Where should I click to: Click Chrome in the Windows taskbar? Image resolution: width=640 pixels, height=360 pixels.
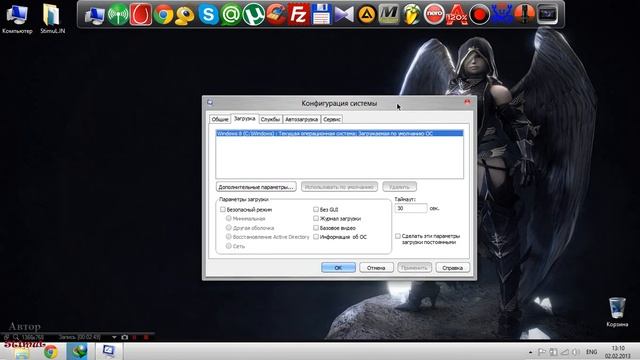click(x=51, y=351)
